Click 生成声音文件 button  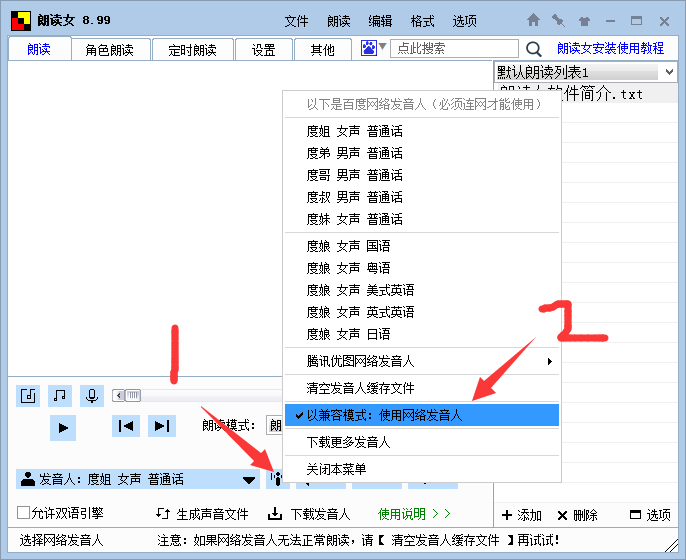(x=202, y=514)
